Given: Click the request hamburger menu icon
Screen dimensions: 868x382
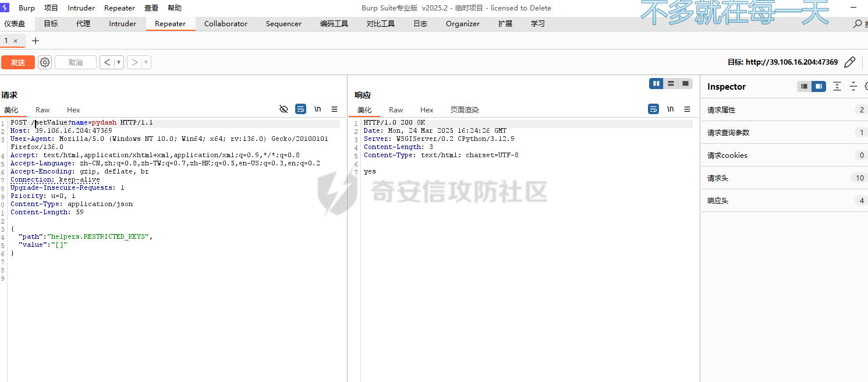Looking at the screenshot, I should [x=334, y=109].
